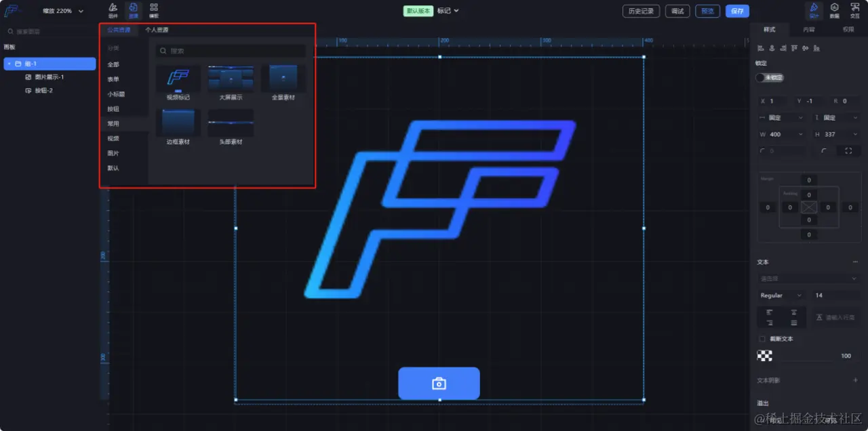Viewport: 868px width, 431px height.
Task: Click the padding box cross icon
Action: [x=809, y=207]
